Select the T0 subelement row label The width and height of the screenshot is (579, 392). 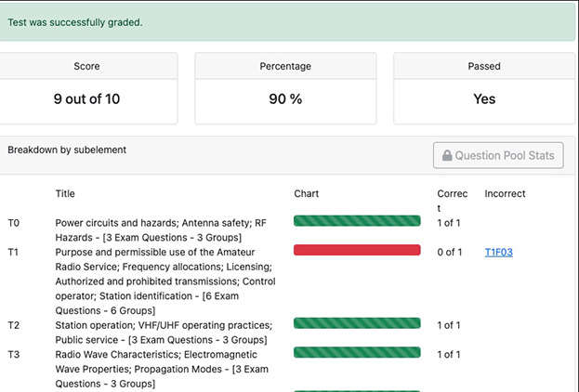coord(13,223)
